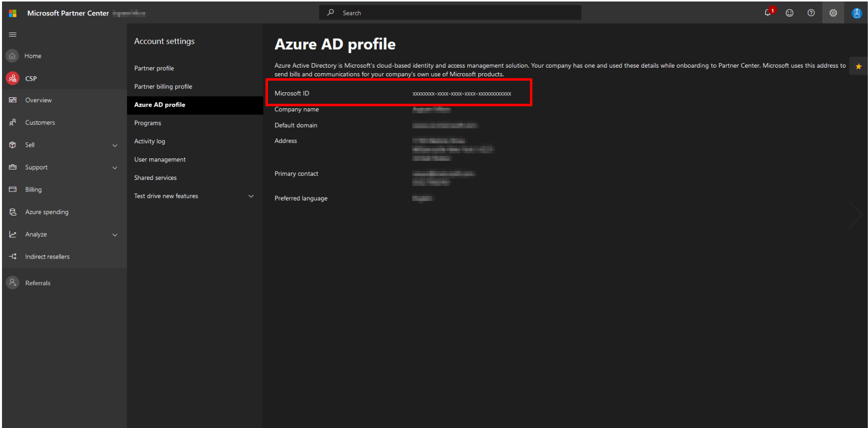868x428 pixels.
Task: Click the Home icon in sidebar
Action: click(x=13, y=56)
